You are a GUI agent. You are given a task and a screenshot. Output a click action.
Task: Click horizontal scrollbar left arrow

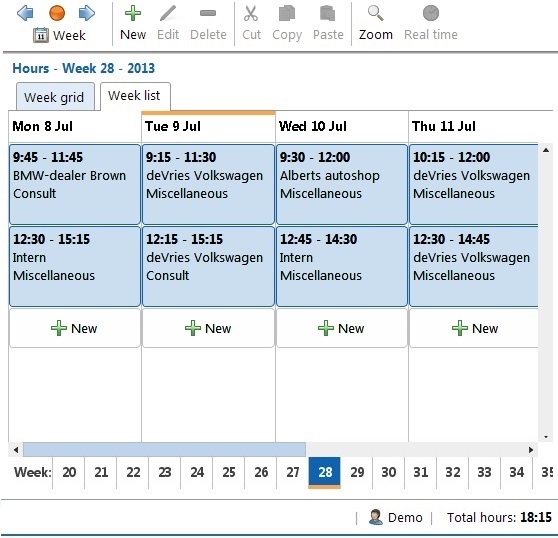[16, 450]
